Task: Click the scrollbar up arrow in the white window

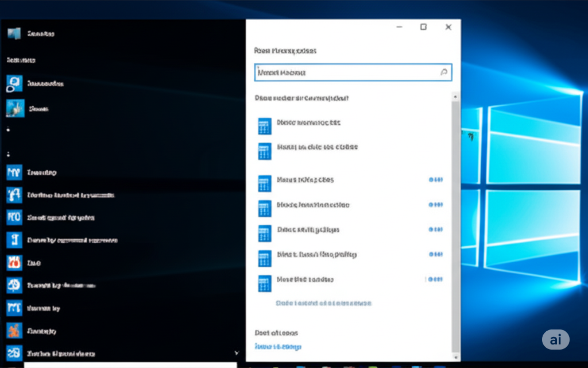Action: (x=455, y=97)
